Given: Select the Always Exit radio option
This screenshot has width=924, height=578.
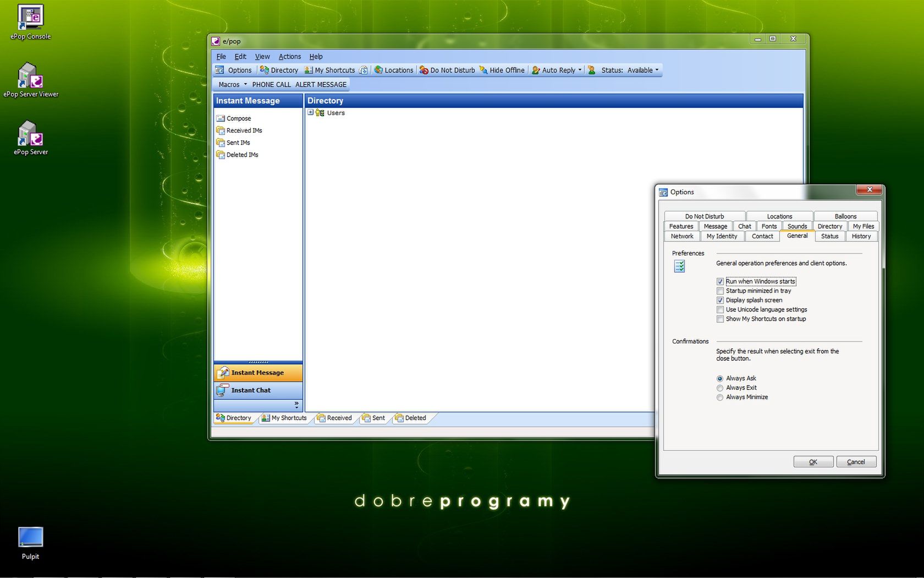Looking at the screenshot, I should point(720,388).
